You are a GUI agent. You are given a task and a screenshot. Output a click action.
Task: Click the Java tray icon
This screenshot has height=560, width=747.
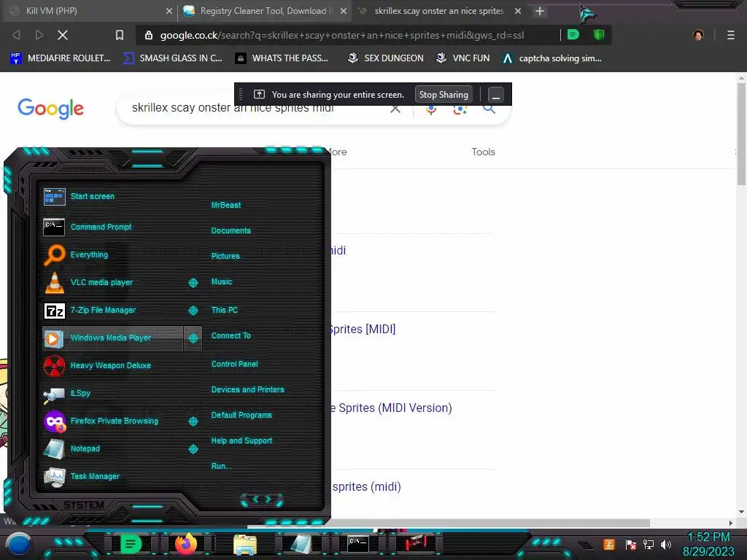point(609,544)
